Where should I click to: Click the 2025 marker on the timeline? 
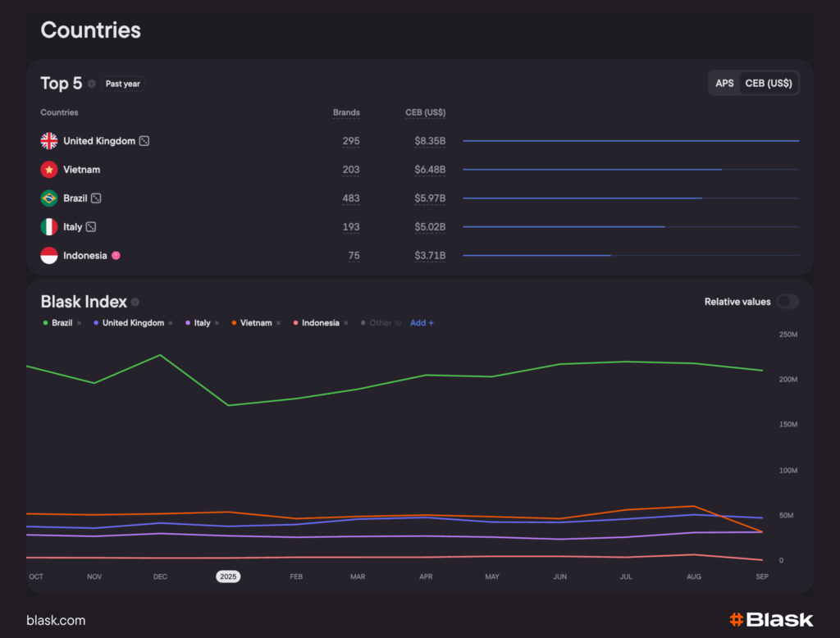(228, 576)
